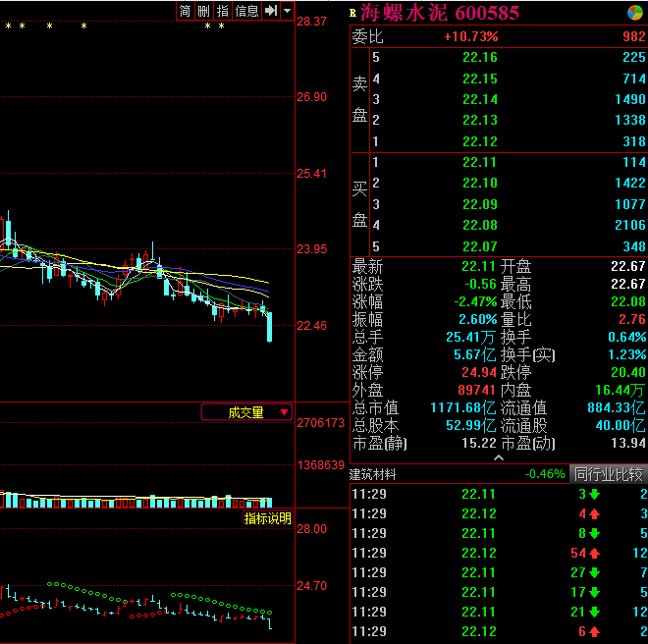The width and height of the screenshot is (648, 644).
Task: Click the 删 toolbar button
Action: [x=203, y=11]
